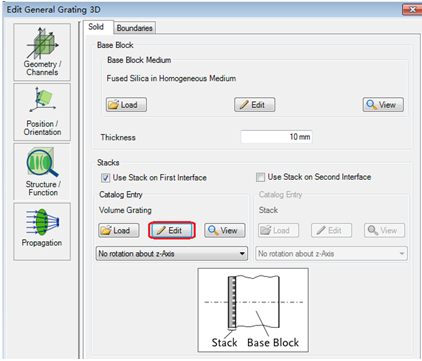
Task: Select the Propagation sidebar icon
Action: (42, 232)
